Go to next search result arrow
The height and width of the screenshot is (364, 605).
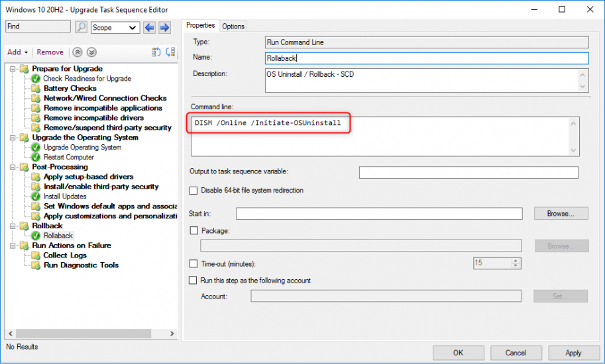point(165,27)
